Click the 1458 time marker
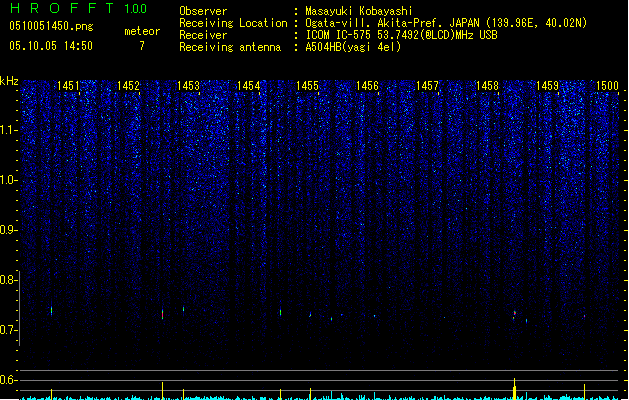The height and width of the screenshot is (400, 629). pyautogui.click(x=487, y=85)
